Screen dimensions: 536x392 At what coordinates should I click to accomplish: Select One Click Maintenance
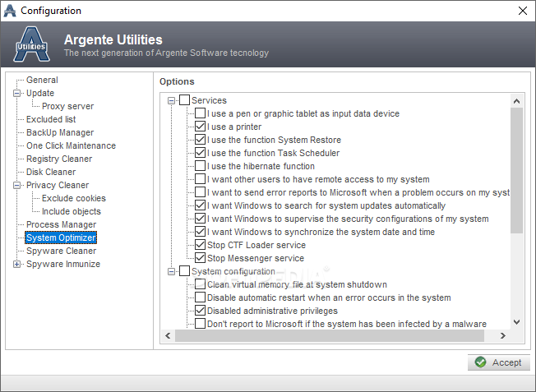[71, 145]
